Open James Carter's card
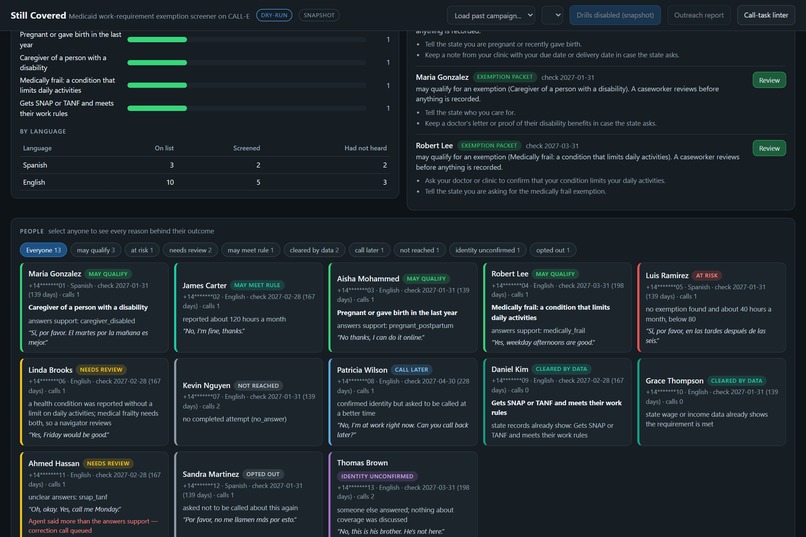 (x=249, y=307)
